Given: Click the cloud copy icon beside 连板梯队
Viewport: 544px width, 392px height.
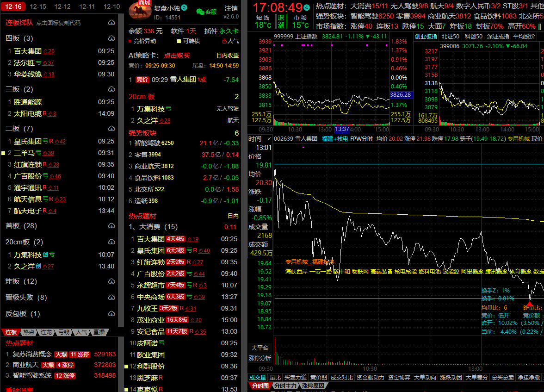Looking at the screenshot, I should [x=111, y=23].
